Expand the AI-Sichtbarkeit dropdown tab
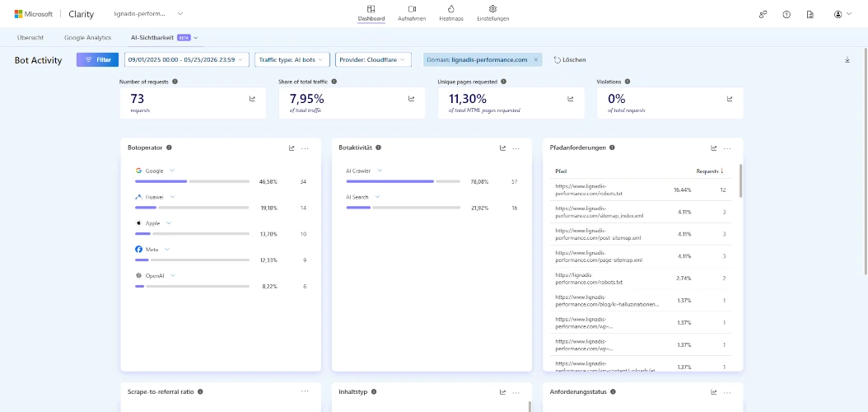 (x=165, y=38)
